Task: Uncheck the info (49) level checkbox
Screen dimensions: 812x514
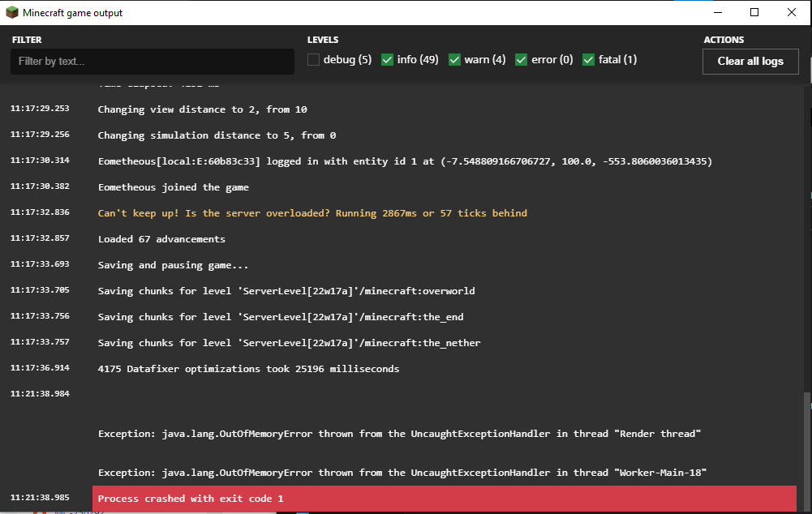Action: pyautogui.click(x=388, y=59)
